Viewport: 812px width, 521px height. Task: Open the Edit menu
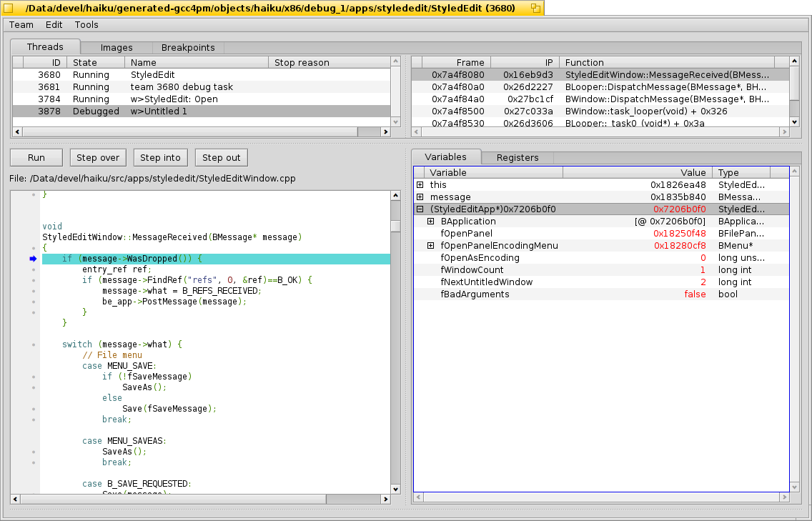pyautogui.click(x=54, y=25)
